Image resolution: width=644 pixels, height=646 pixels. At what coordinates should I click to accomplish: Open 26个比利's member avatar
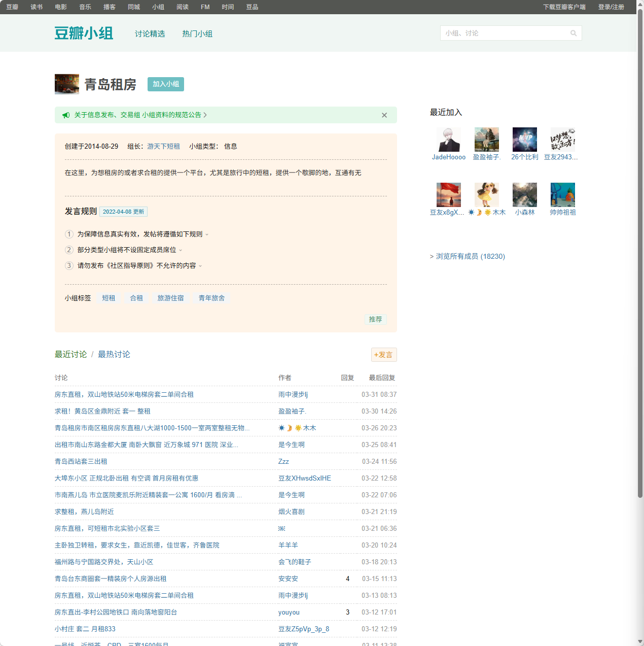[x=525, y=140]
